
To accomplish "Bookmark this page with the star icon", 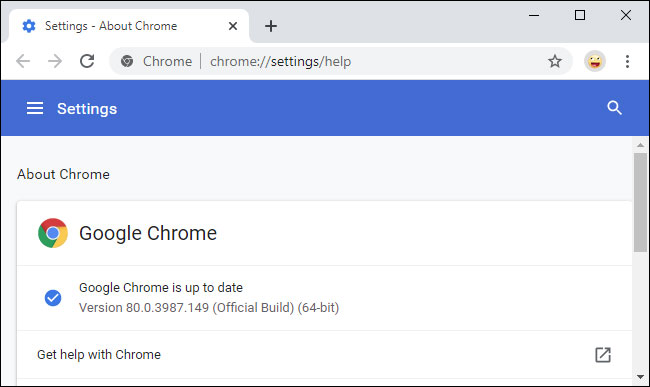I will pyautogui.click(x=555, y=61).
